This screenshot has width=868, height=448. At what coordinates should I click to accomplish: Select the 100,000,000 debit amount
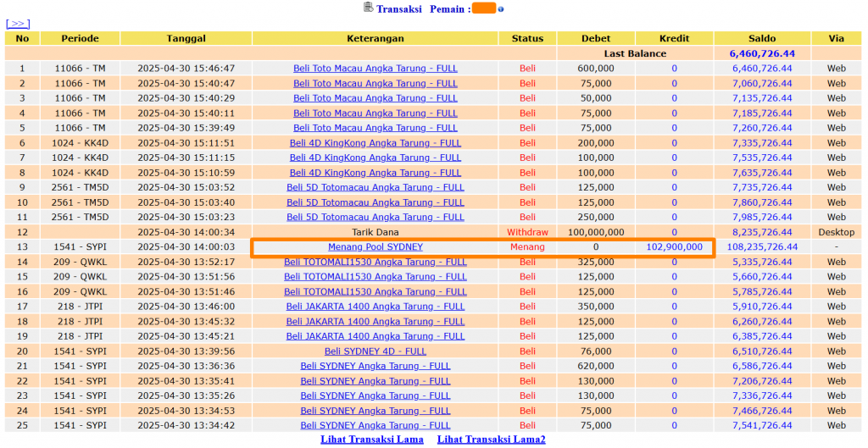[x=596, y=232]
